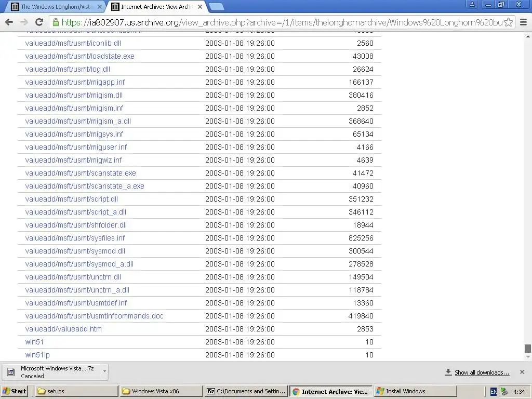Image resolution: width=532 pixels, height=399 pixels.
Task: Open a new browser tab
Action: [216, 7]
